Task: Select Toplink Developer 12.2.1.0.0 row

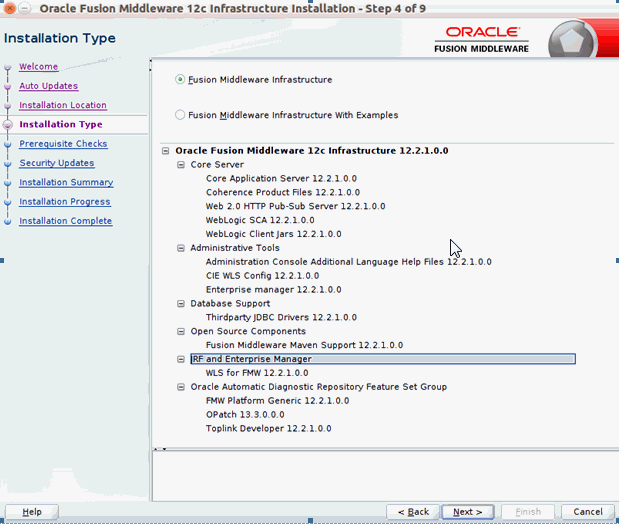Action: [x=268, y=428]
